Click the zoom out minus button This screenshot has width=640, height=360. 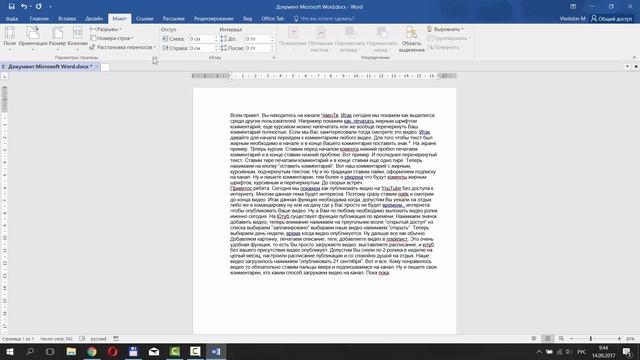click(571, 339)
